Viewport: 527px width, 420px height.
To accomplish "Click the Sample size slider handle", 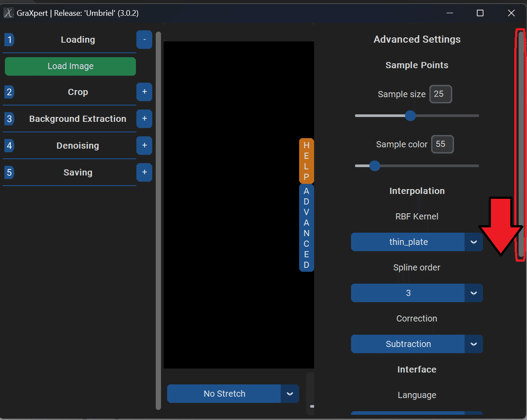I will click(x=410, y=116).
